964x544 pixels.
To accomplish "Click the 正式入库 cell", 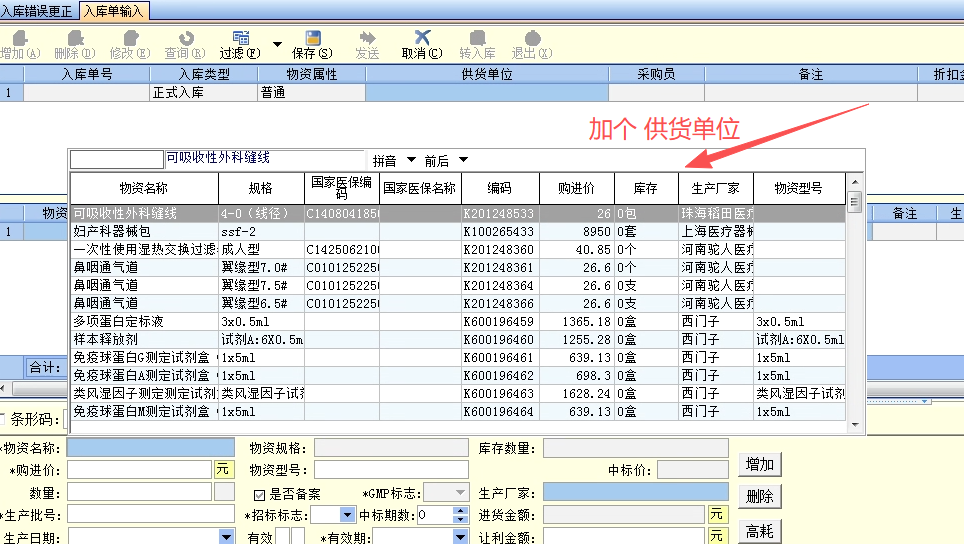I will coord(203,92).
